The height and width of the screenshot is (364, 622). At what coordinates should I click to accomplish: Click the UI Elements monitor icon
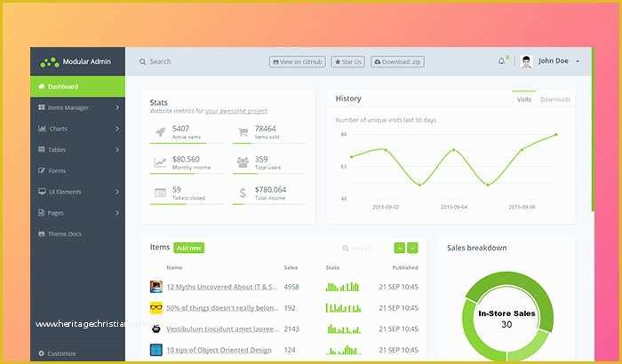(x=42, y=192)
